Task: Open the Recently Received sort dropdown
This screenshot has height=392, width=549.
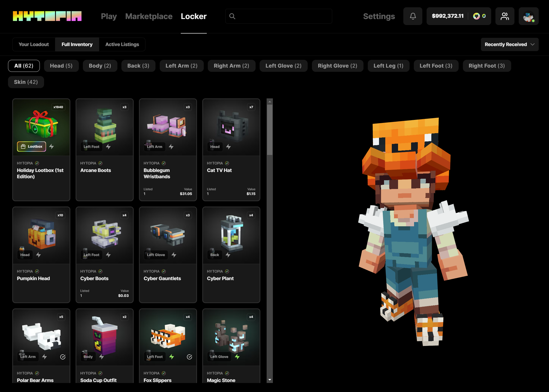Action: (x=509, y=44)
